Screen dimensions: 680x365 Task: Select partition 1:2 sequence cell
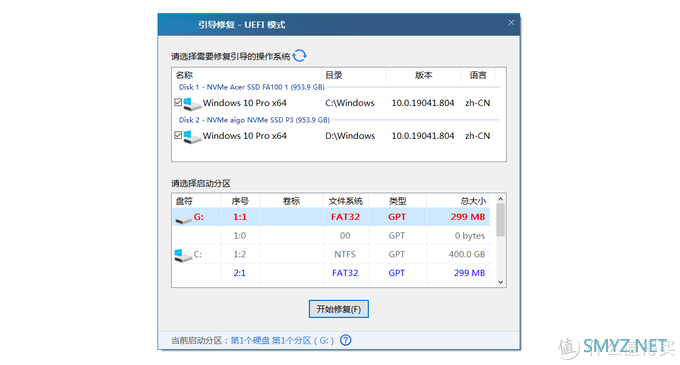click(x=240, y=254)
